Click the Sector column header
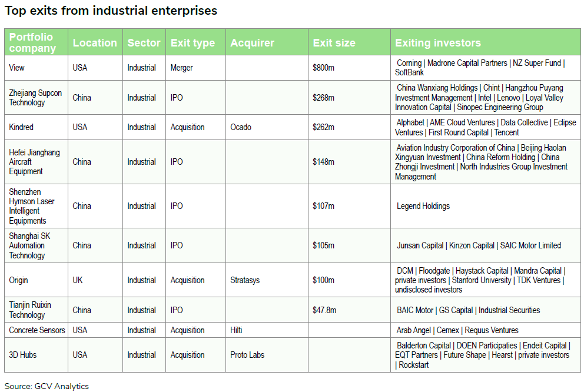Viewport: 584px width, 392px height. [x=144, y=42]
